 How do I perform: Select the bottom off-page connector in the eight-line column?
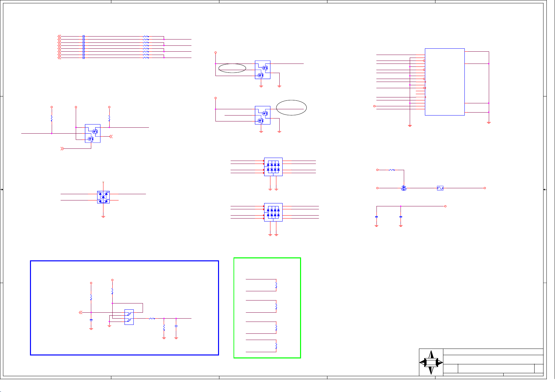tap(59, 58)
